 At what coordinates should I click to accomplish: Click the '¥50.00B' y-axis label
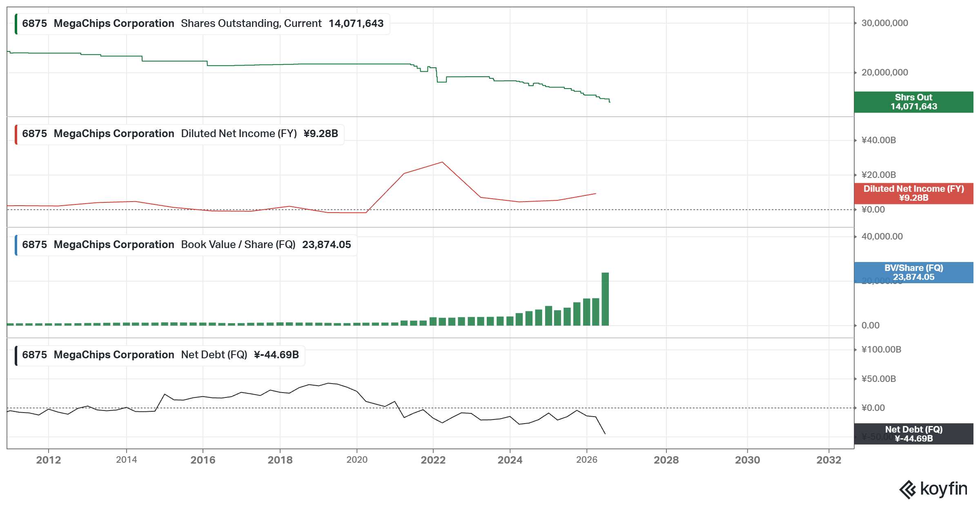click(x=879, y=379)
